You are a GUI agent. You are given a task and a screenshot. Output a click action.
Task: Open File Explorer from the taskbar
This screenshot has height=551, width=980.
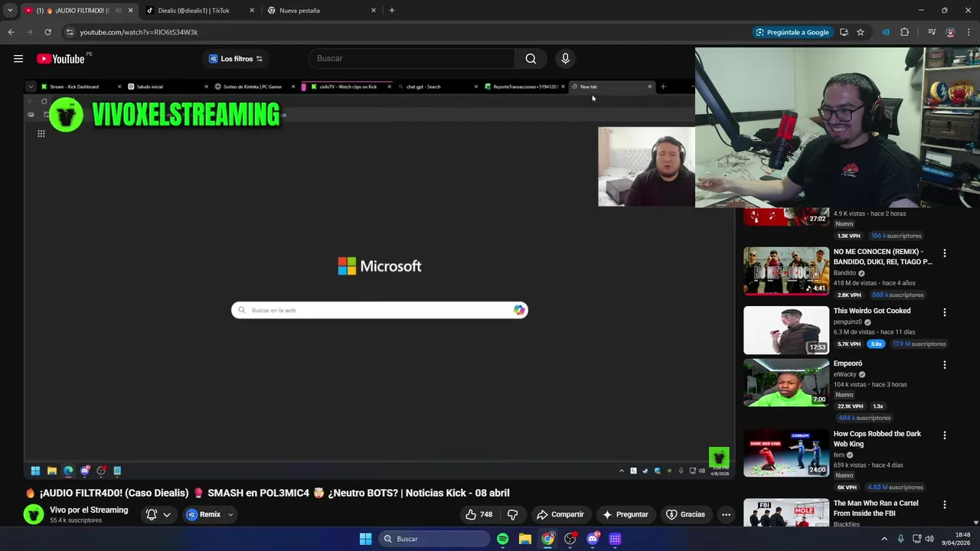(x=525, y=539)
